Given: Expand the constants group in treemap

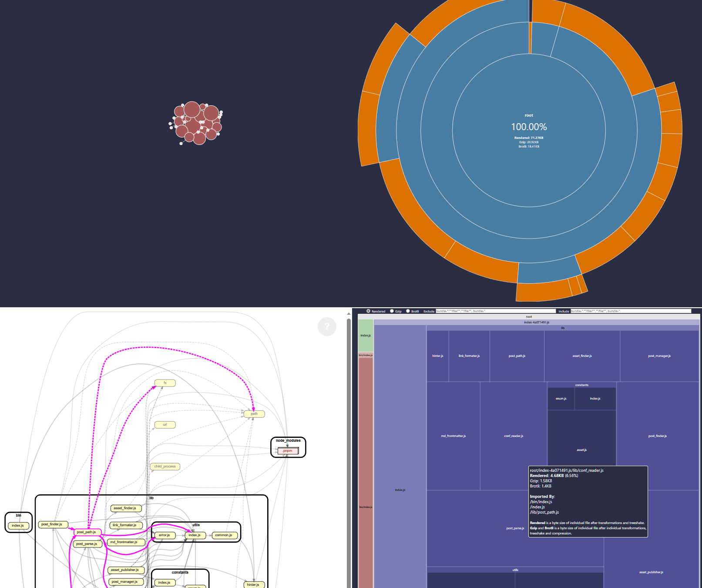Looking at the screenshot, I should (581, 385).
